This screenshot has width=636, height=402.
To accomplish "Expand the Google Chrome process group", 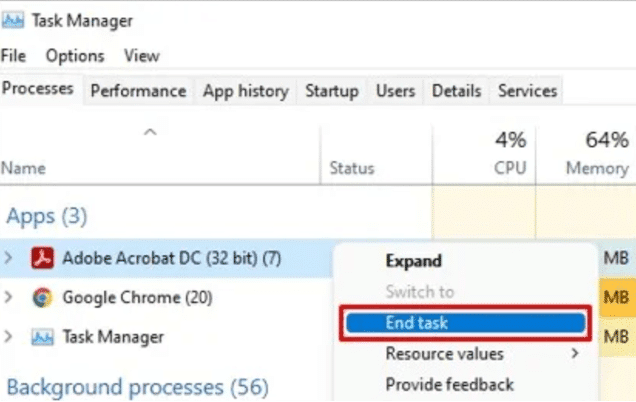I will tap(8, 297).
